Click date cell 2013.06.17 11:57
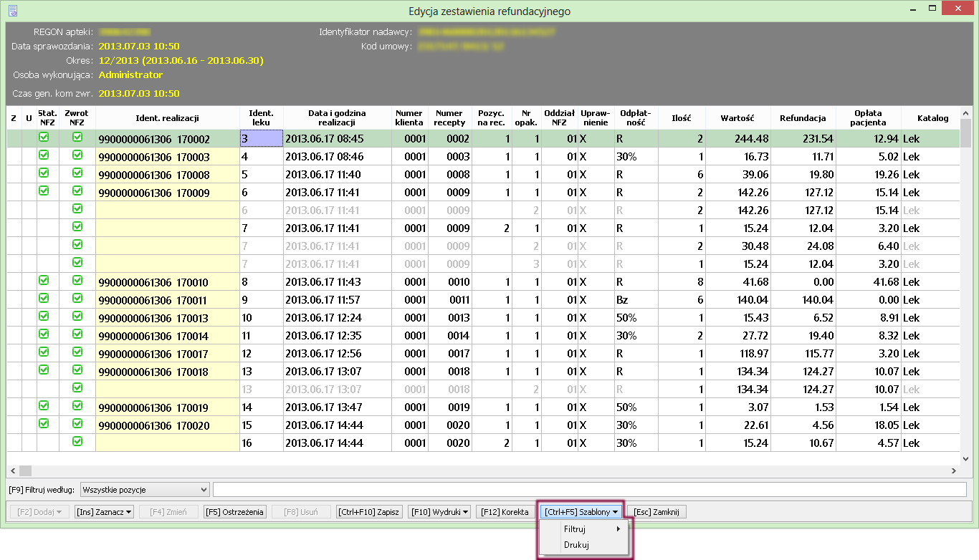Screen dimensions: 979x560 coord(338,300)
